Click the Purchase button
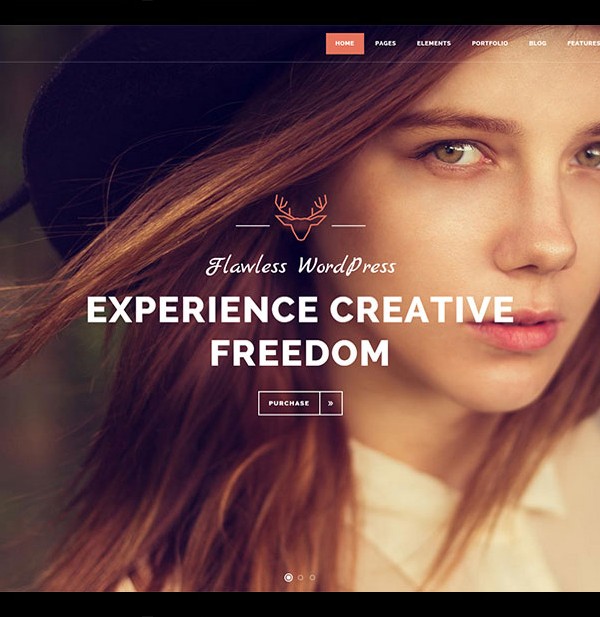Viewport: 600px width, 617px height. (x=289, y=403)
